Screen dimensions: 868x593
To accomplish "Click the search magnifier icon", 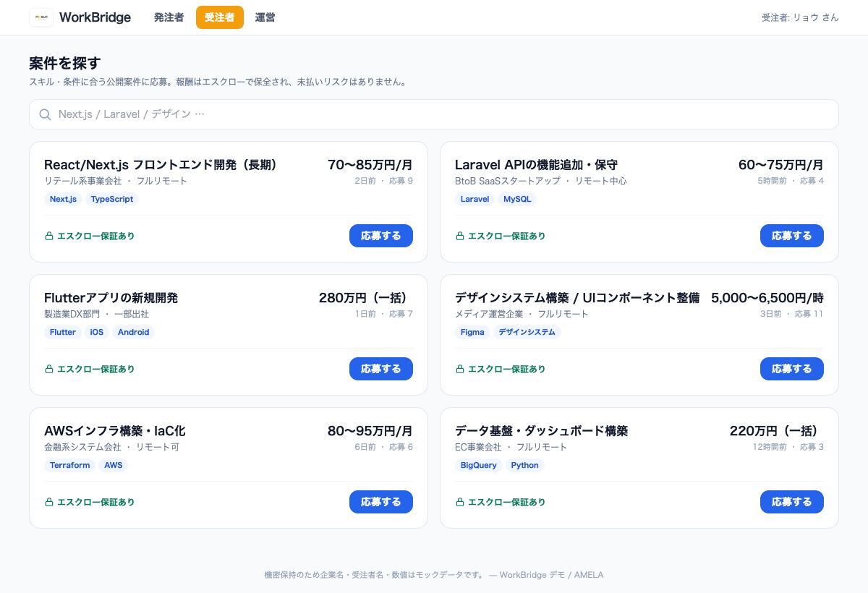I will [x=45, y=114].
